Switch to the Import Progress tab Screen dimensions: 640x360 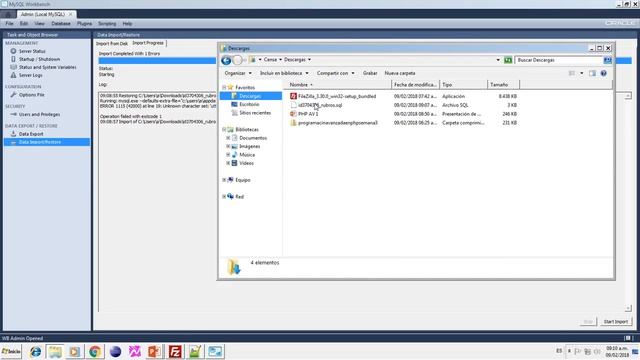(x=148, y=43)
